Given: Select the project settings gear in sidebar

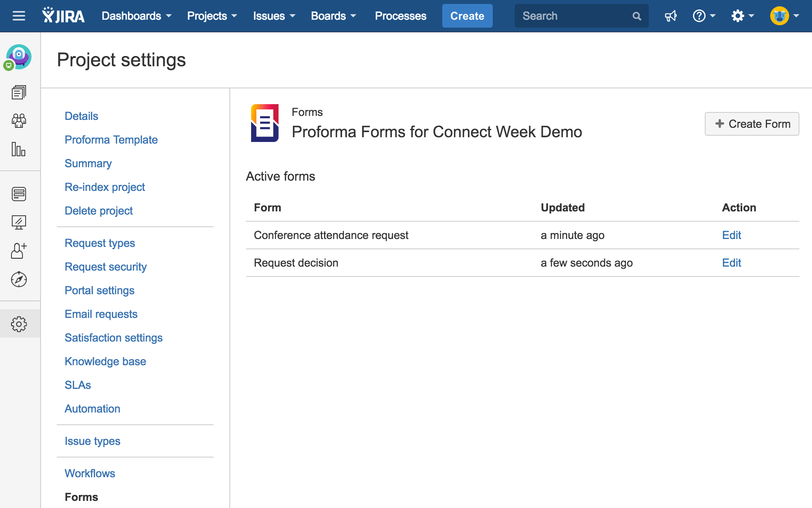Looking at the screenshot, I should [19, 324].
